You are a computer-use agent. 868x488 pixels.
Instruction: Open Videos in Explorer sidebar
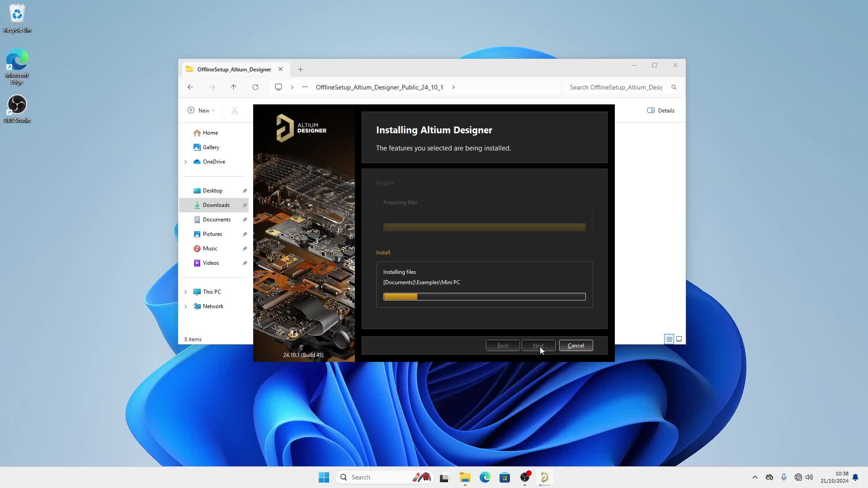pyautogui.click(x=211, y=263)
